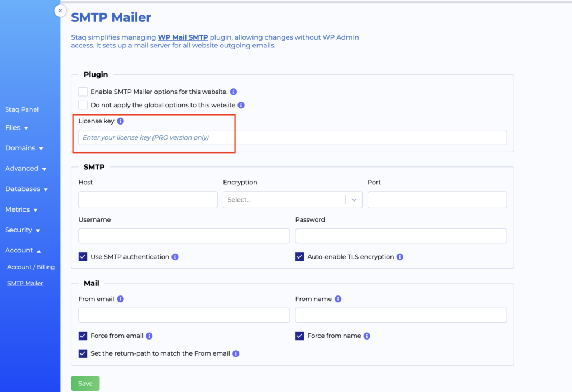
Task: Open the Account / Billing page
Action: pos(31,267)
